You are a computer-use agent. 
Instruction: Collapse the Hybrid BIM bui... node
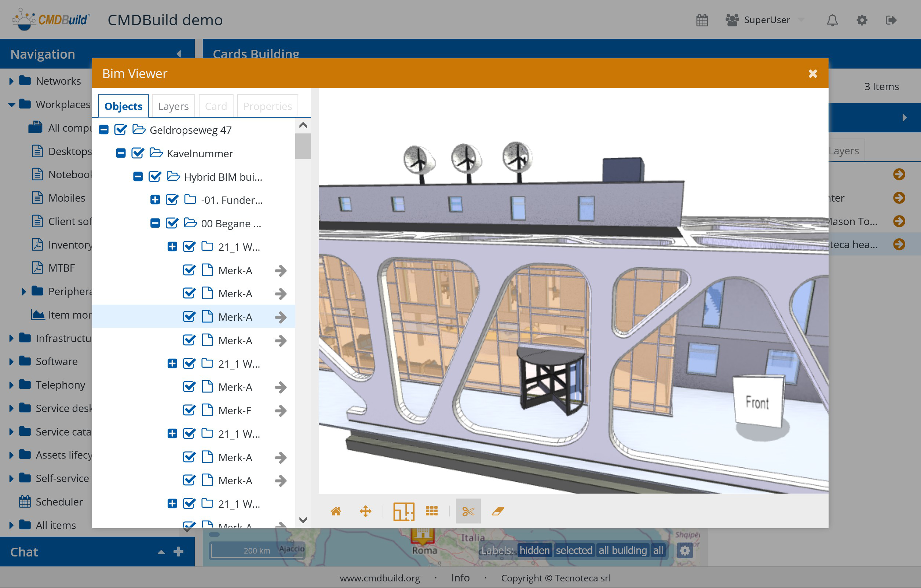pyautogui.click(x=138, y=177)
